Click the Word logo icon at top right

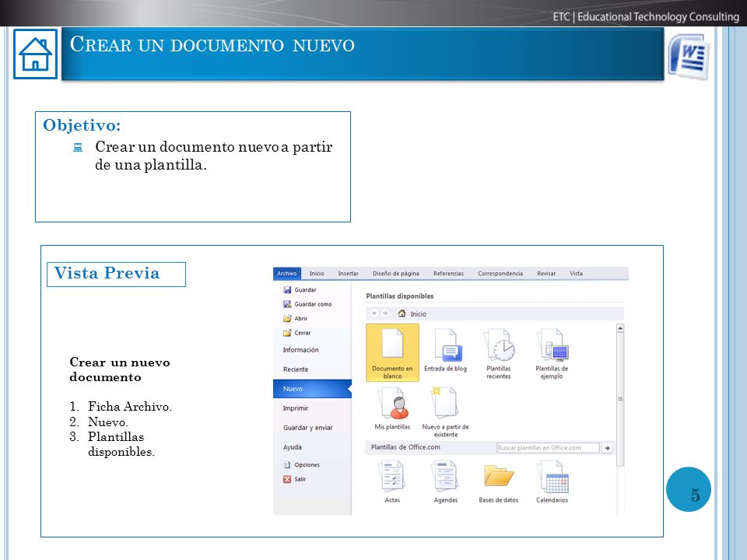click(688, 57)
